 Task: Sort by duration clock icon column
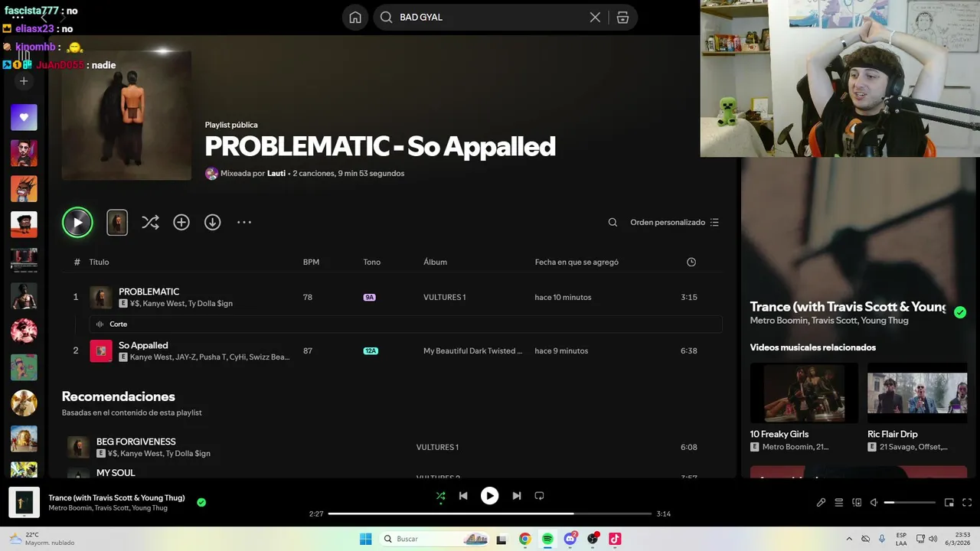[x=691, y=262]
